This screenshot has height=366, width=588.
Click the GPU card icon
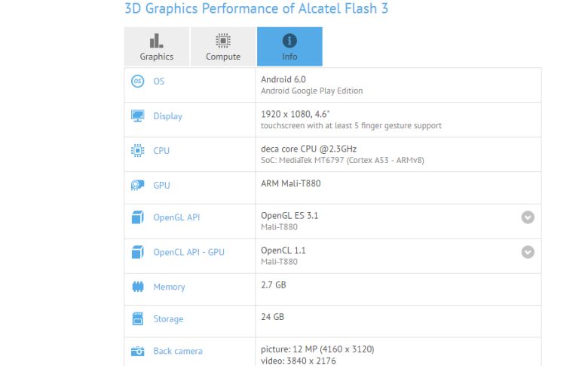coord(138,185)
